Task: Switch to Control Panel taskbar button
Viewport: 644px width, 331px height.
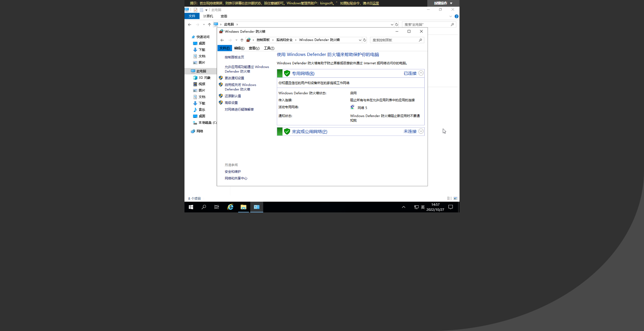Action: pyautogui.click(x=257, y=207)
